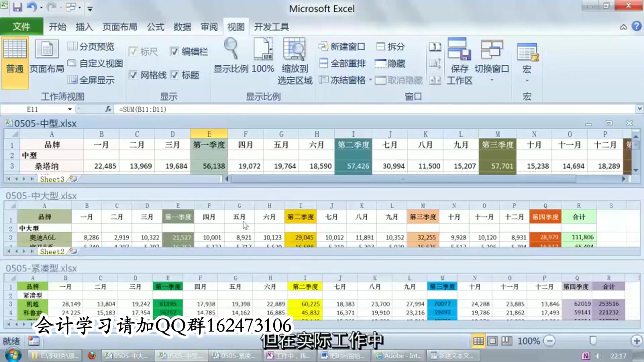Click the page layout icon in status bar
Screen dimensions: 644x362
tap(492, 341)
